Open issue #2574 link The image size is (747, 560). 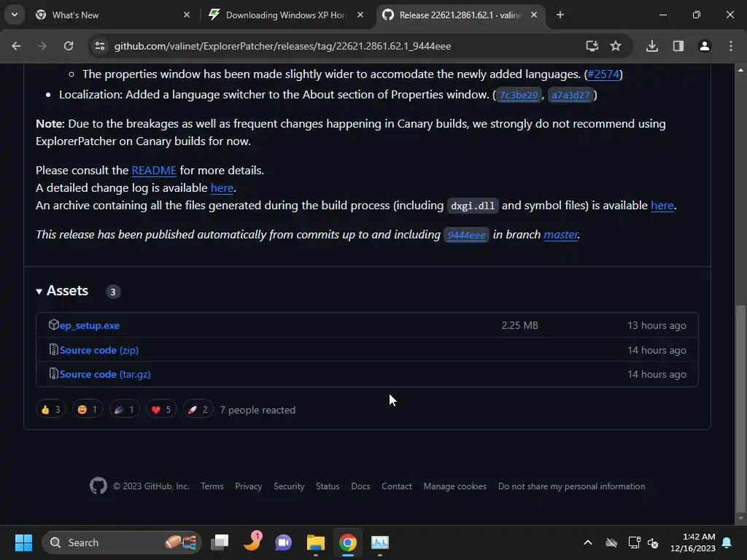click(x=603, y=74)
